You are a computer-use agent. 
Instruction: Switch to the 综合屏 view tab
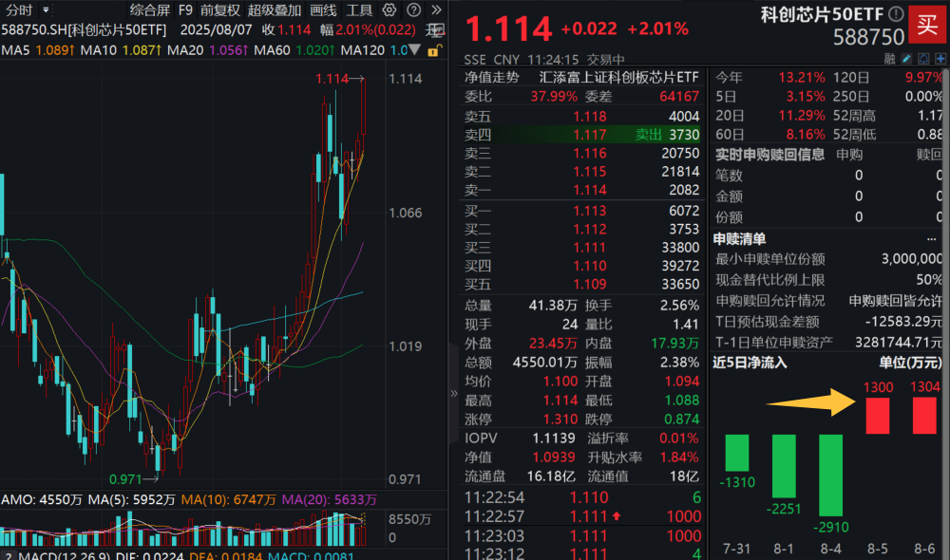coord(149,9)
